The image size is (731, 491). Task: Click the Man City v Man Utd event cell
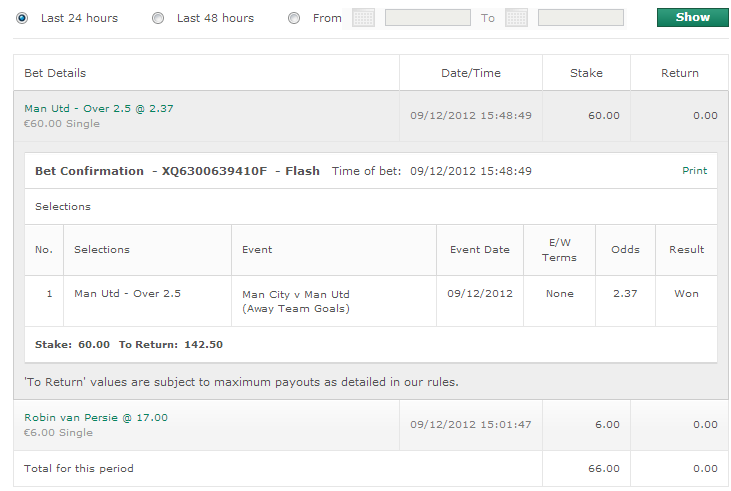click(334, 301)
